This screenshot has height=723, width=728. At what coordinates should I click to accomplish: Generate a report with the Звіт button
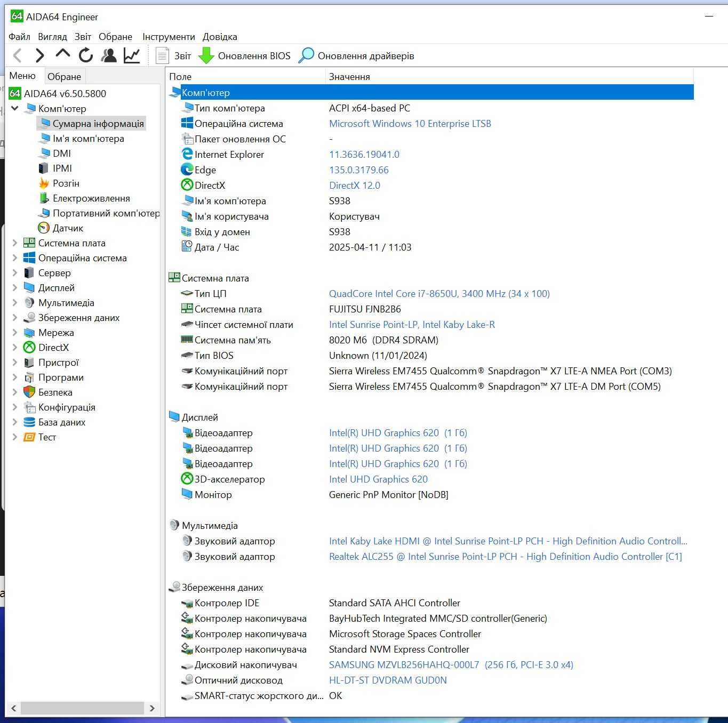(x=173, y=55)
